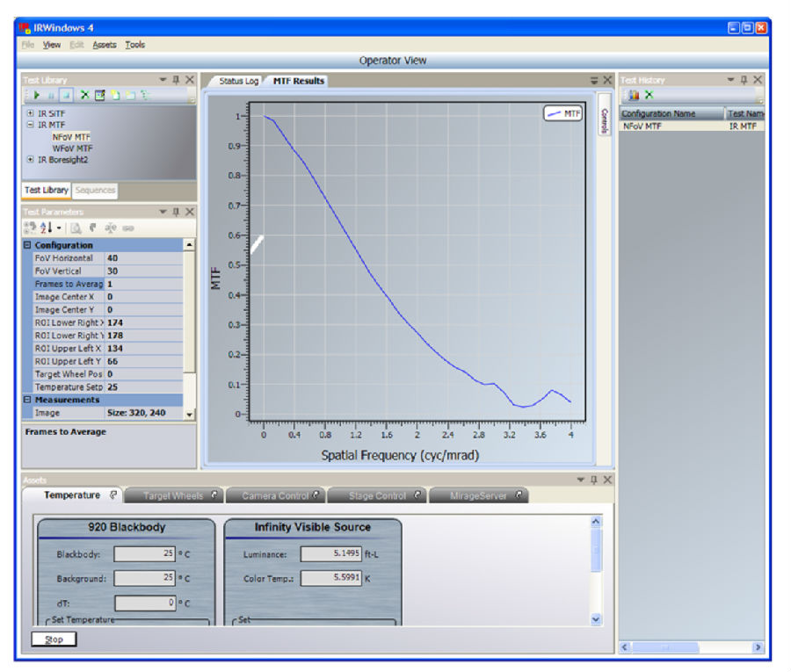
Task: Switch to the Status Log tab
Action: pos(238,81)
